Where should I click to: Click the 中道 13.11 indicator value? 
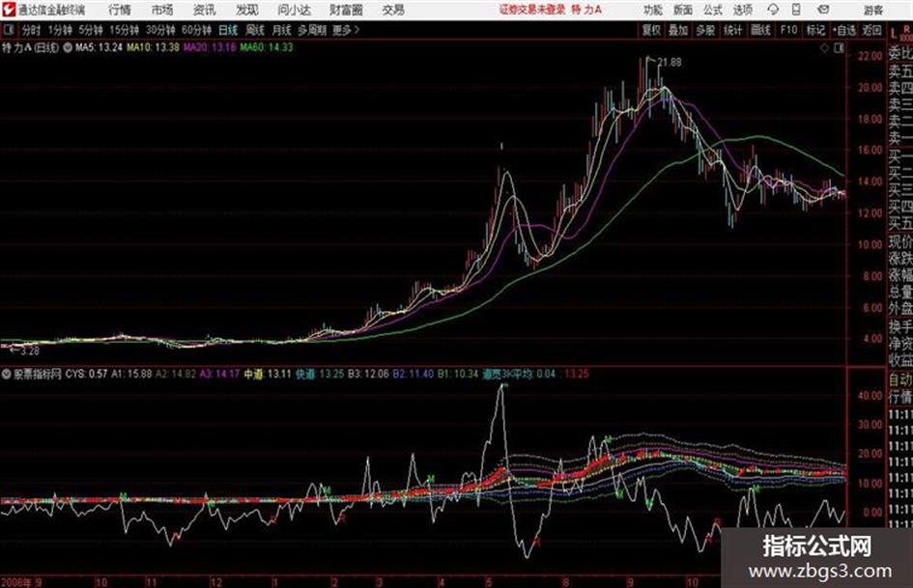click(268, 374)
